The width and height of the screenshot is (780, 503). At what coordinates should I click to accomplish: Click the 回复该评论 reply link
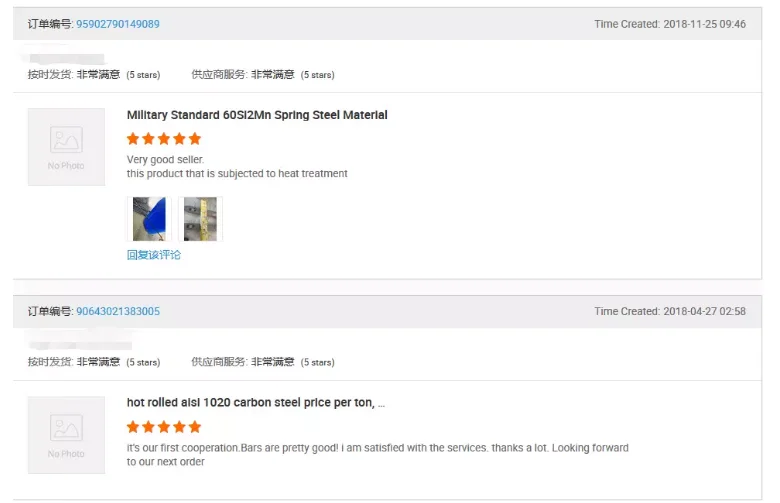coord(154,255)
